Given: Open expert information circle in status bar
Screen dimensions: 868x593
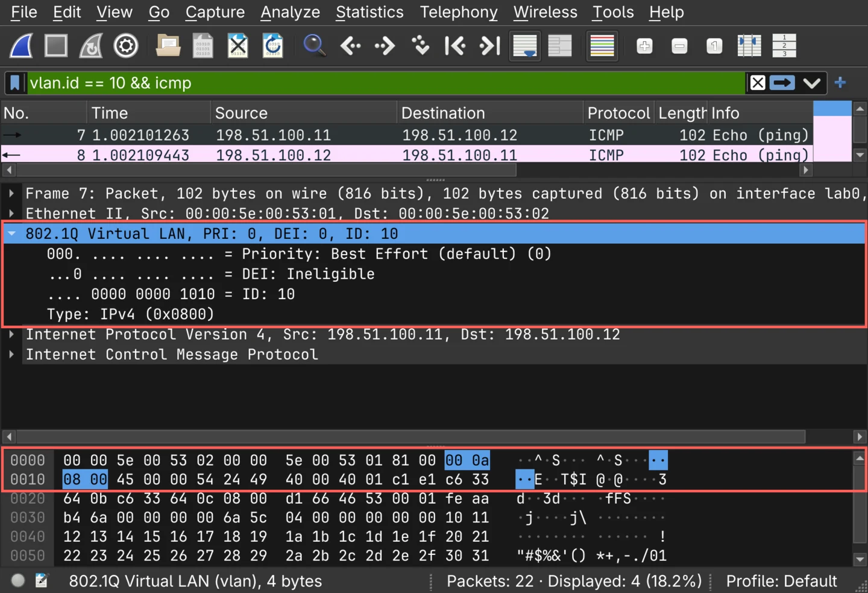Looking at the screenshot, I should [18, 580].
